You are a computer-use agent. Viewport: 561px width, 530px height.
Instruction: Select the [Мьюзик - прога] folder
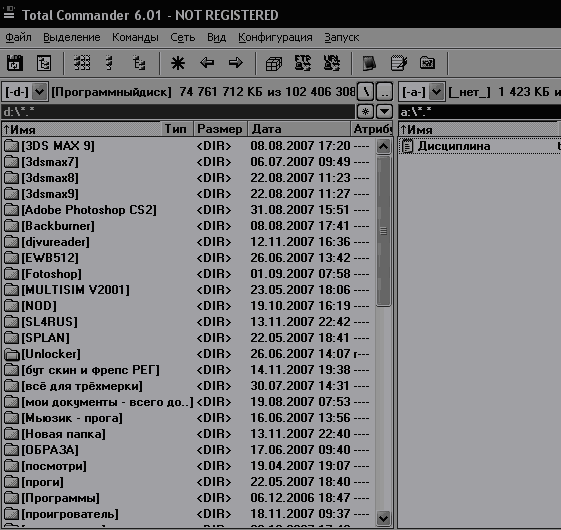tap(188, 418)
